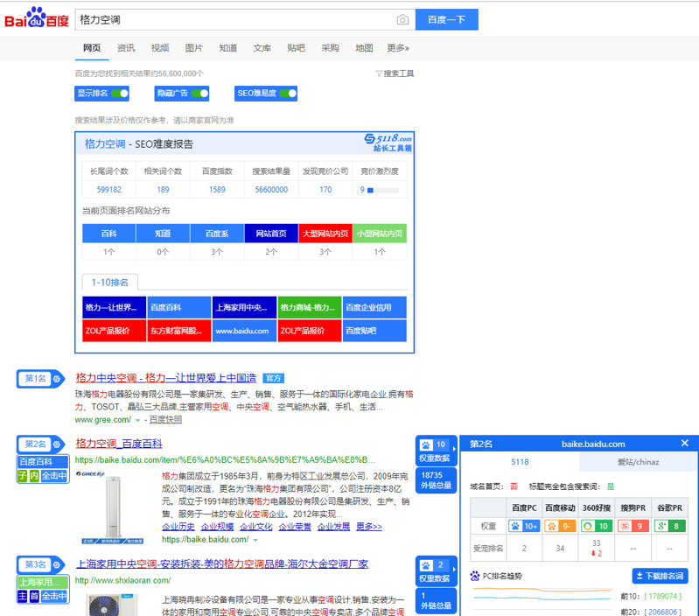Click the 百度移动 weight 9- badge
699x616 pixels.
click(x=560, y=526)
